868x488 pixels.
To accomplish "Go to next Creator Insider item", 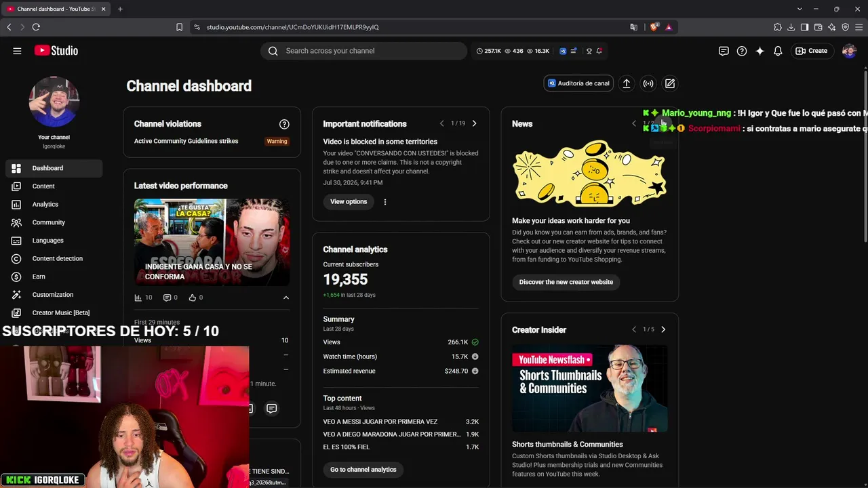I will [663, 329].
